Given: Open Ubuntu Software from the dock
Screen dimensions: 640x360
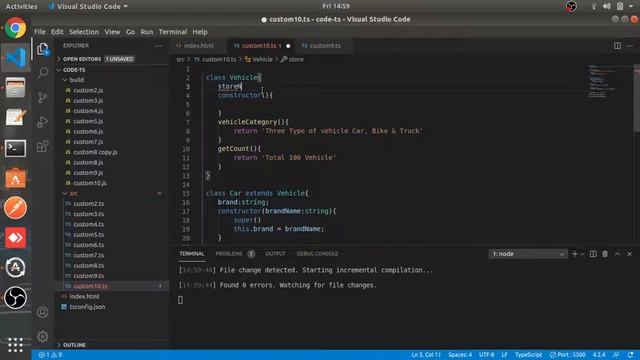Looking at the screenshot, I should tap(16, 178).
